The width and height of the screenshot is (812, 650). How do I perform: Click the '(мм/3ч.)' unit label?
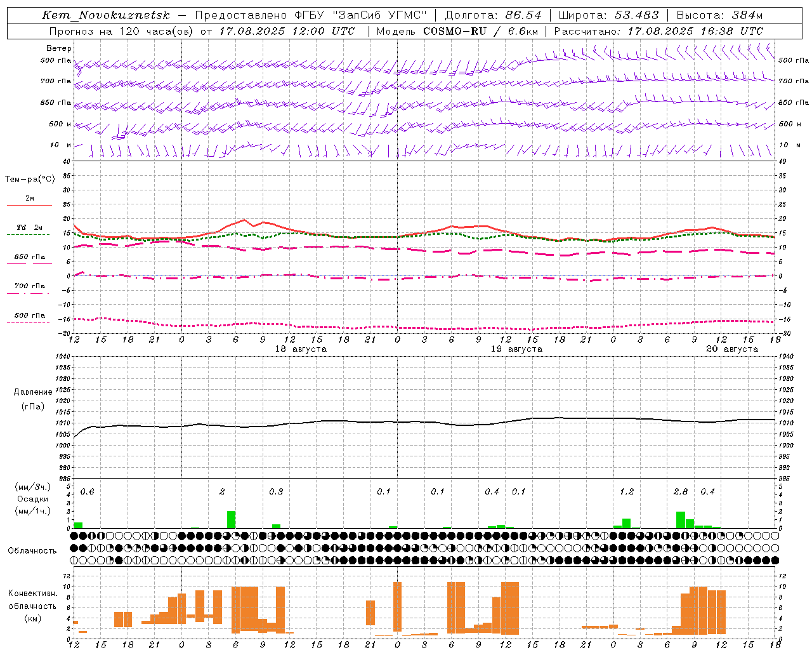tap(33, 487)
